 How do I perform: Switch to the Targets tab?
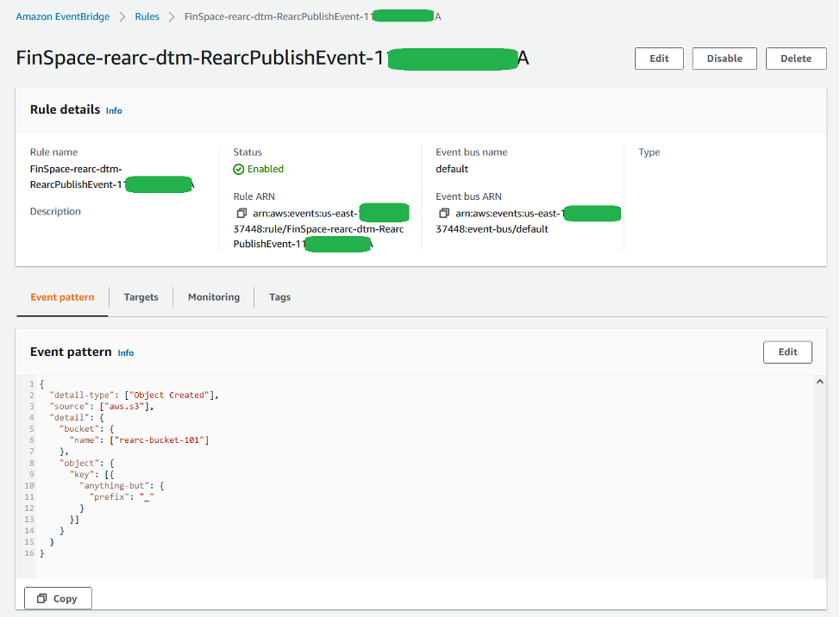[x=141, y=296]
